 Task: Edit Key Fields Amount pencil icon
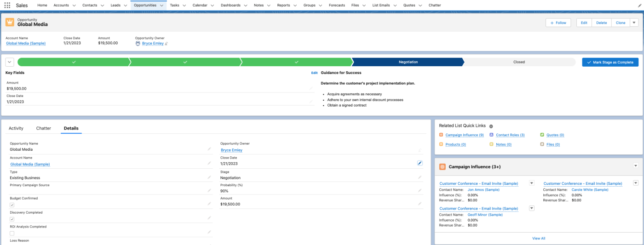pos(311,88)
